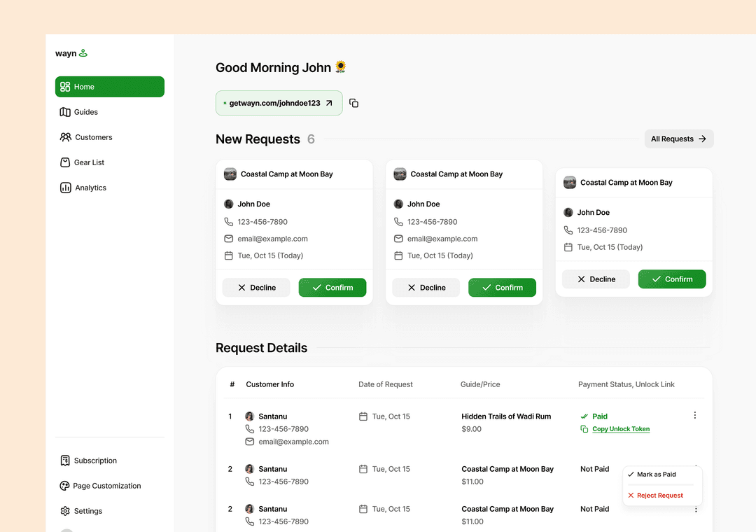756x532 pixels.
Task: Click the Customer Info column header
Action: 270,384
